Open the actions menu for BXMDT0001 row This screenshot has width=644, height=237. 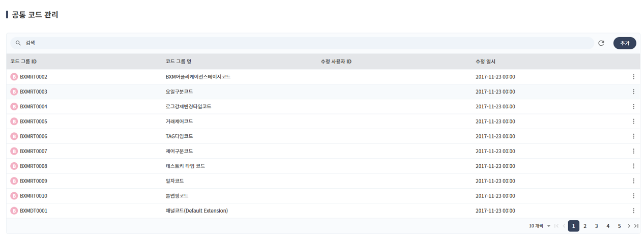(x=633, y=211)
